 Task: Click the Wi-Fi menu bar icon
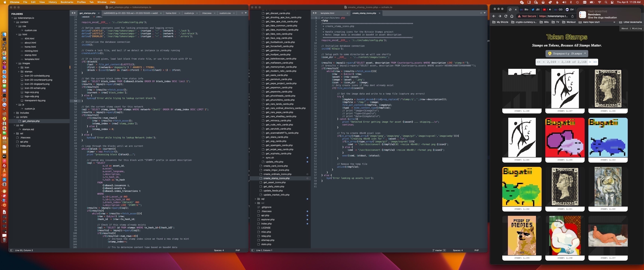[x=599, y=2]
